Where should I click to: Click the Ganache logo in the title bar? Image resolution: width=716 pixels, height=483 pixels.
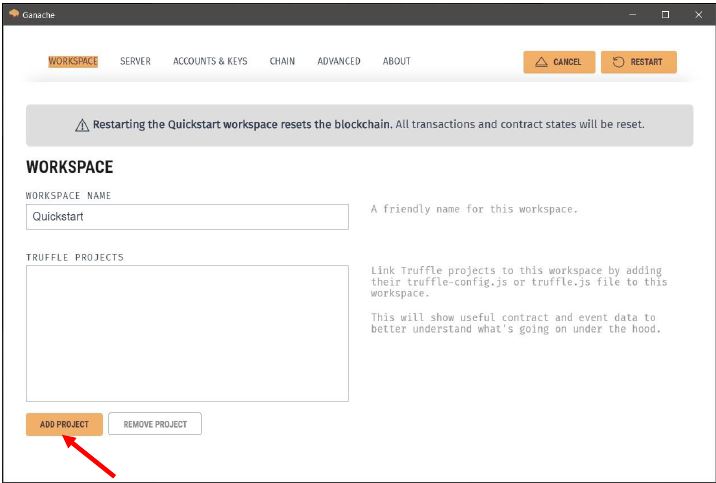click(x=13, y=14)
